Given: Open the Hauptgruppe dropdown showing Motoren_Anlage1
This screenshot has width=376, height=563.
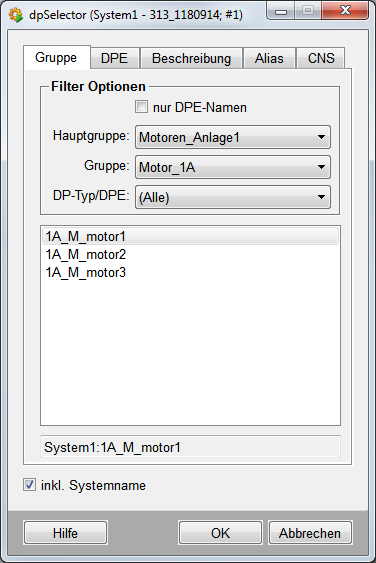Looking at the screenshot, I should 233,137.
